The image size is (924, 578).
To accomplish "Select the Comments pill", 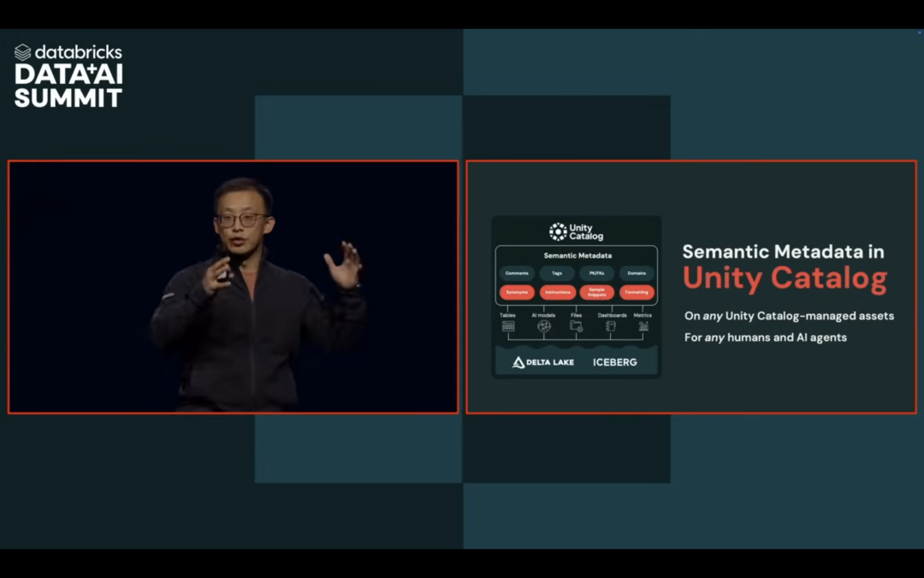I will click(517, 273).
